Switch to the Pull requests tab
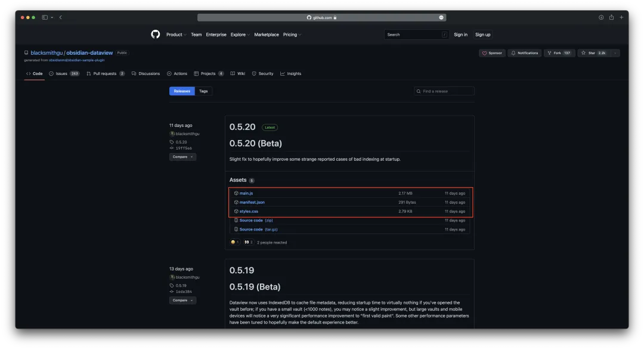Image resolution: width=644 pixels, height=349 pixels. coord(106,74)
